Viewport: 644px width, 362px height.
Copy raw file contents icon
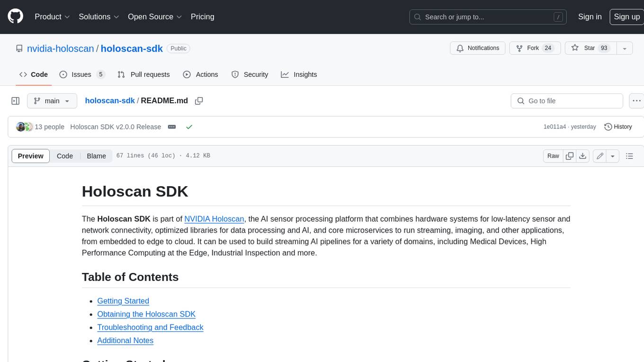570,156
